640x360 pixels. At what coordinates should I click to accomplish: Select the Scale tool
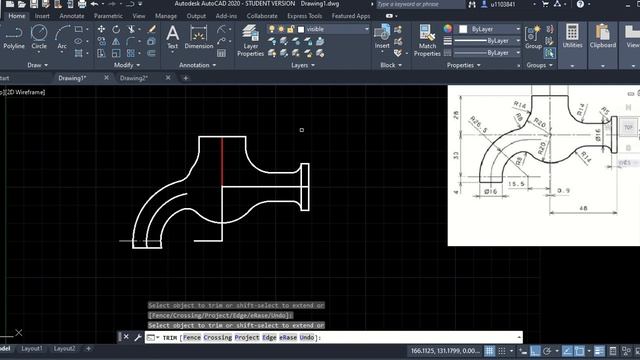116,53
